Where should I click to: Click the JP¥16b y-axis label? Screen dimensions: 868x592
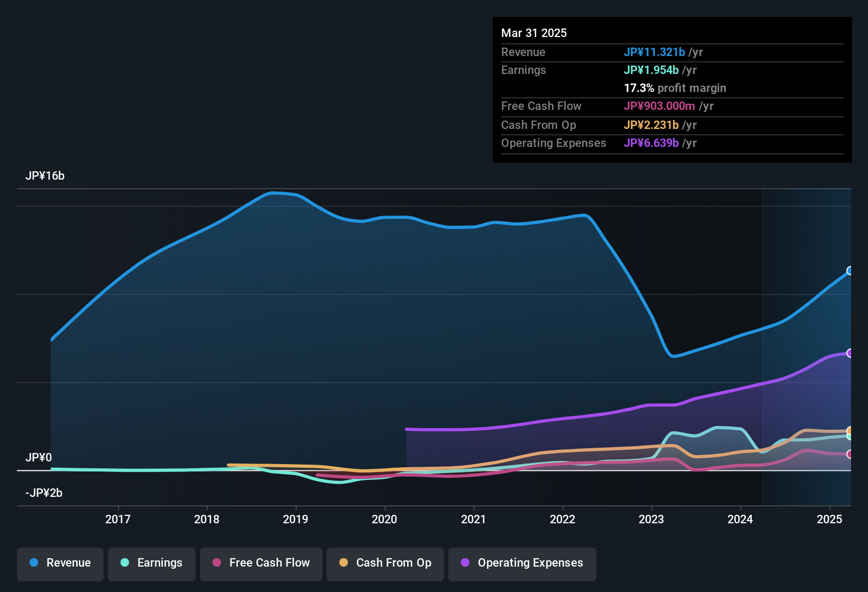coord(45,176)
